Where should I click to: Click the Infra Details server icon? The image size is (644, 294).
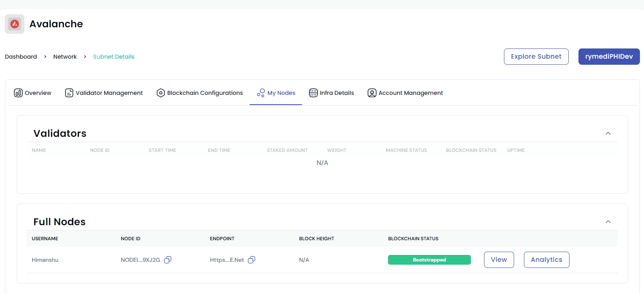[x=313, y=93]
